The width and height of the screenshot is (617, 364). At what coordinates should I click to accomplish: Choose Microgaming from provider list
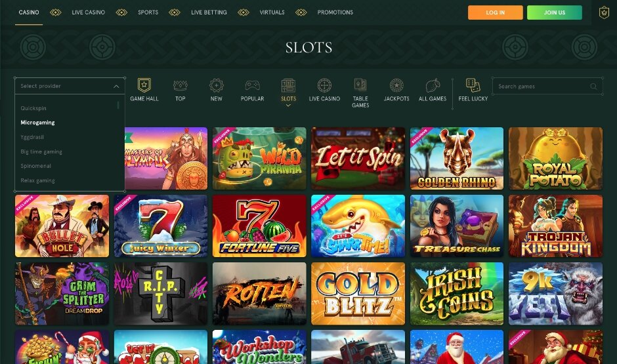coord(38,123)
